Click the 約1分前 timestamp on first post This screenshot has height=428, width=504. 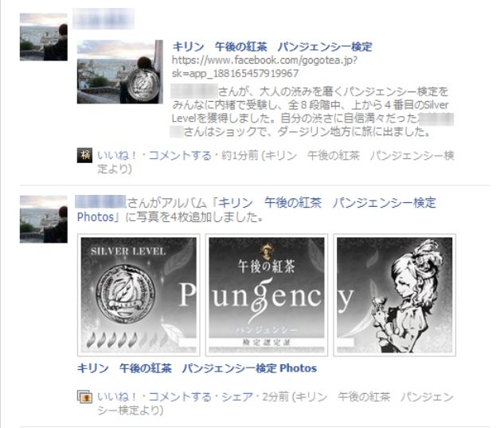pyautogui.click(x=240, y=156)
